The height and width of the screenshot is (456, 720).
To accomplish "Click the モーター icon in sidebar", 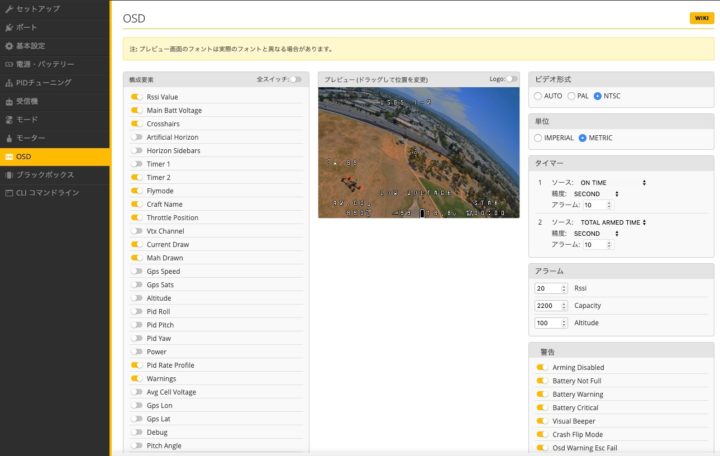I will (x=10, y=137).
